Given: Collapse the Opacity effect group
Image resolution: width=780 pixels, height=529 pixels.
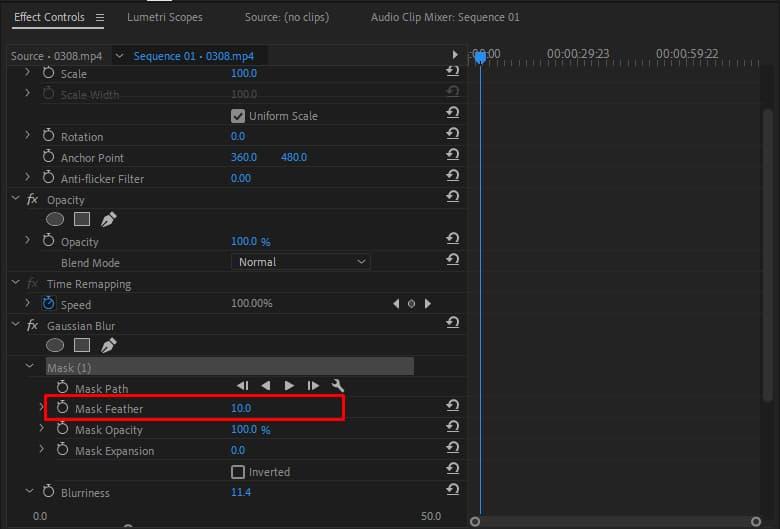Looking at the screenshot, I should coord(16,199).
